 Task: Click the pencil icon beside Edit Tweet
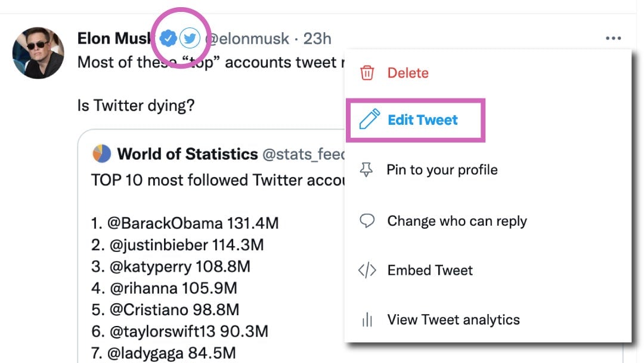369,119
